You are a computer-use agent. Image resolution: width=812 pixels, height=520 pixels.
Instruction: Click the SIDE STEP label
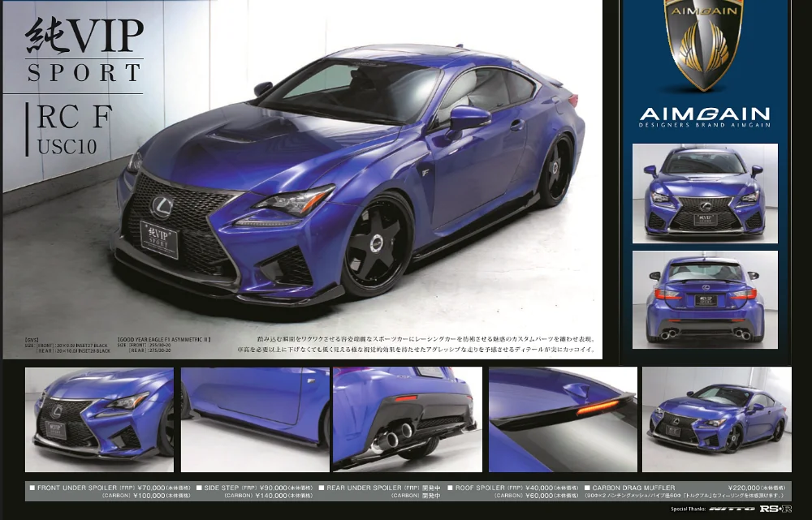[x=222, y=488]
